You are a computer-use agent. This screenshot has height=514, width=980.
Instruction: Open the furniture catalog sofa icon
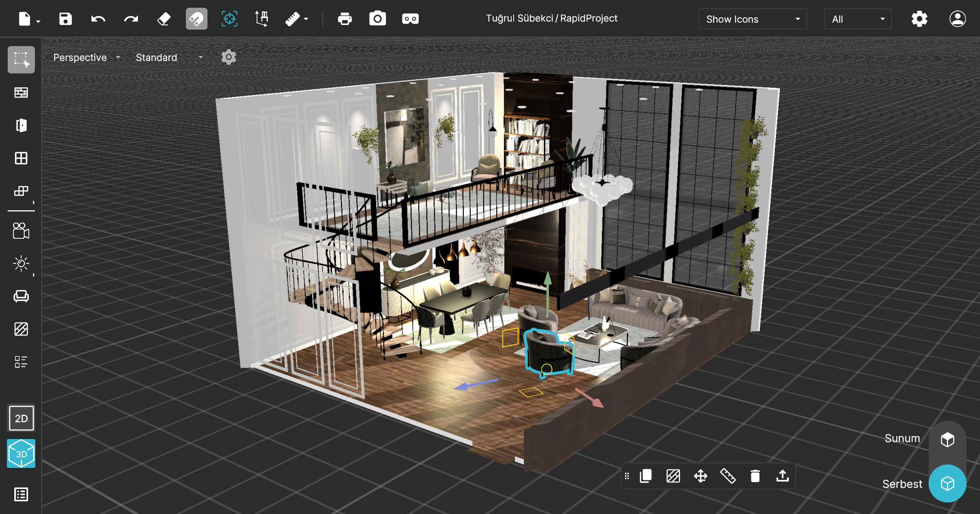tap(21, 296)
